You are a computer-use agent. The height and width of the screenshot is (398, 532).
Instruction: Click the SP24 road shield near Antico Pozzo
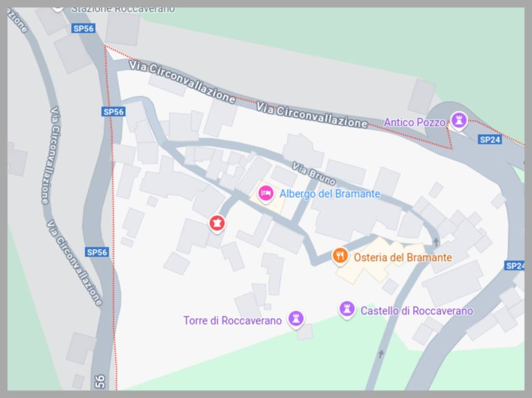[x=490, y=139]
